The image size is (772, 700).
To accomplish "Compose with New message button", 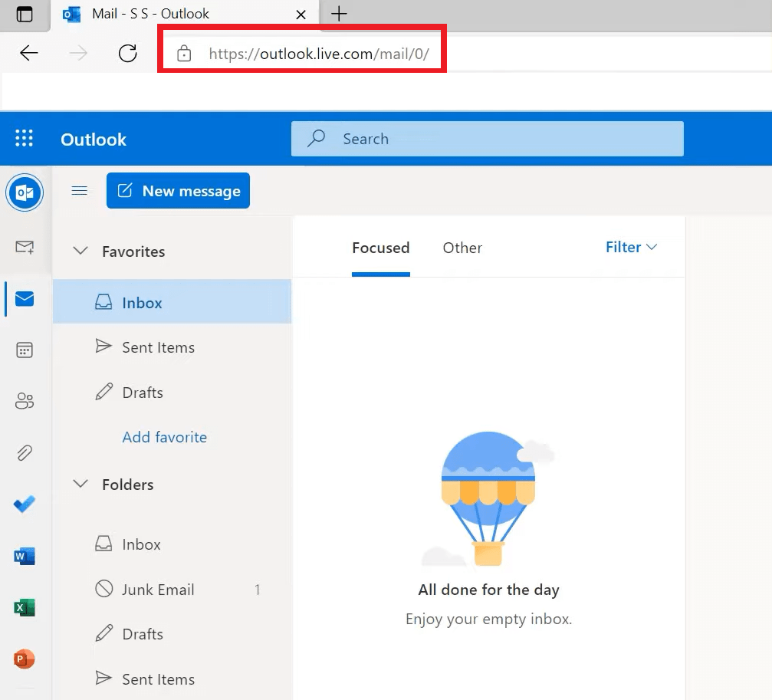I will 178,190.
